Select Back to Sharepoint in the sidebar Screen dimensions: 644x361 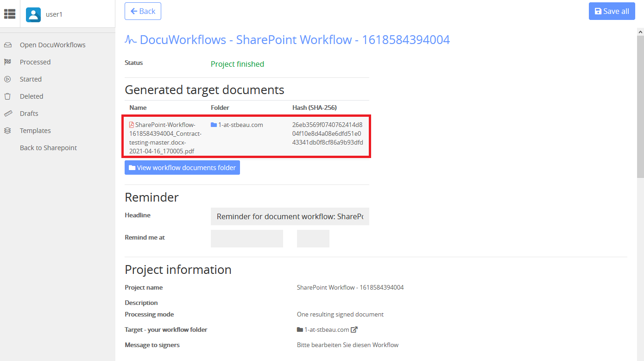pyautogui.click(x=48, y=147)
